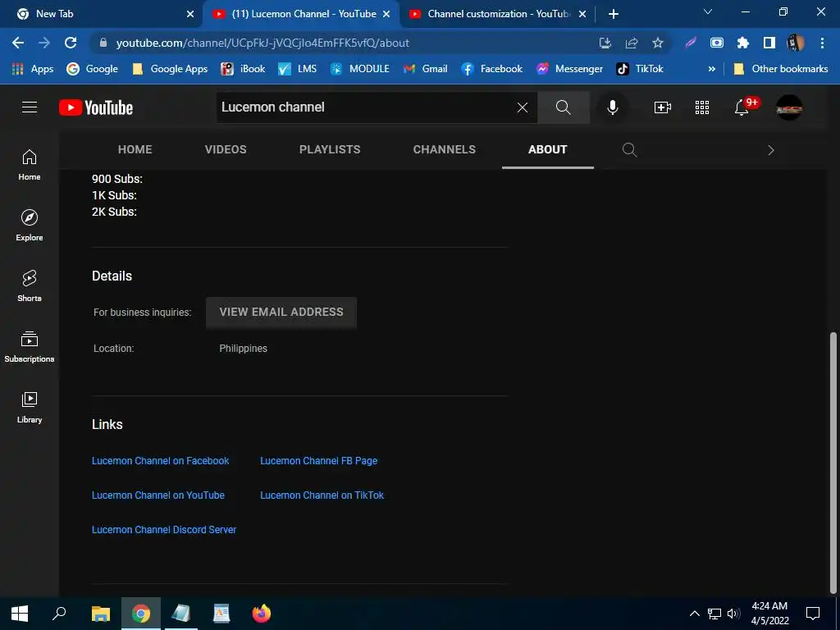Open the volume control in system tray

point(733,614)
